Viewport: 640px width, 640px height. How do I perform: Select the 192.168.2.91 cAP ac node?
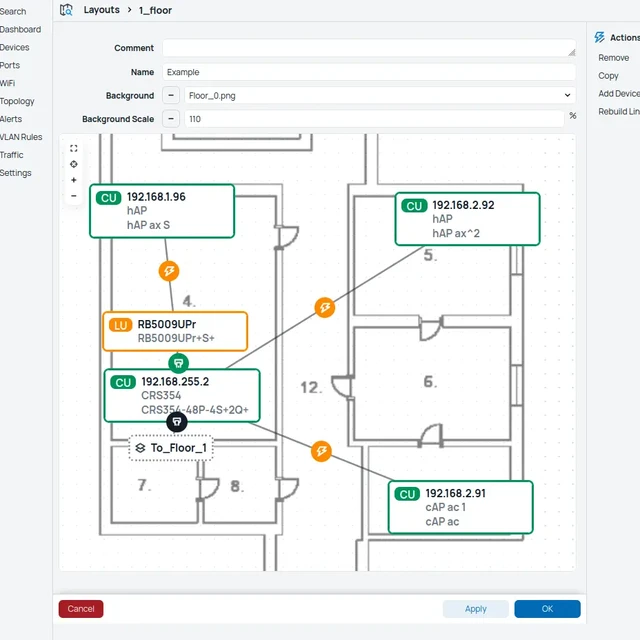tap(460, 507)
